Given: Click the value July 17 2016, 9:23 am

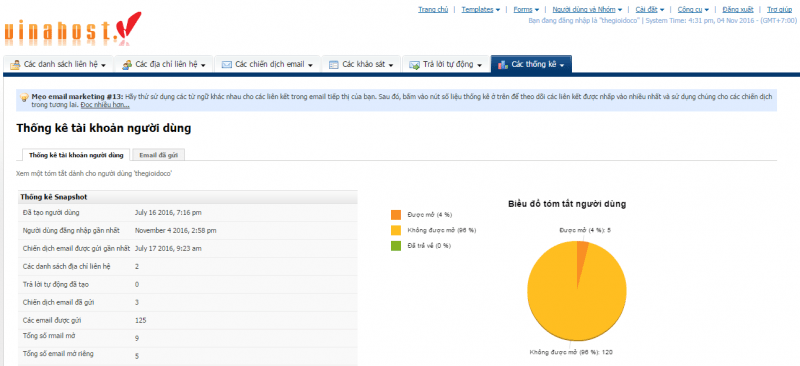Looking at the screenshot, I should coord(169,249).
